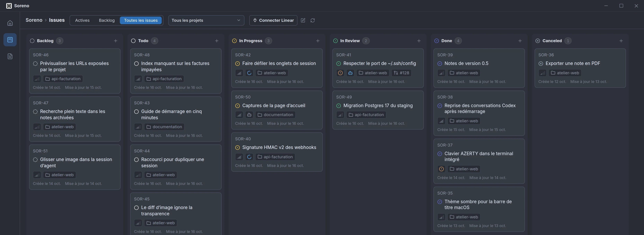The width and height of the screenshot is (644, 235).
Task: Toggle status circle on Index manquant issue
Action: [136, 64]
